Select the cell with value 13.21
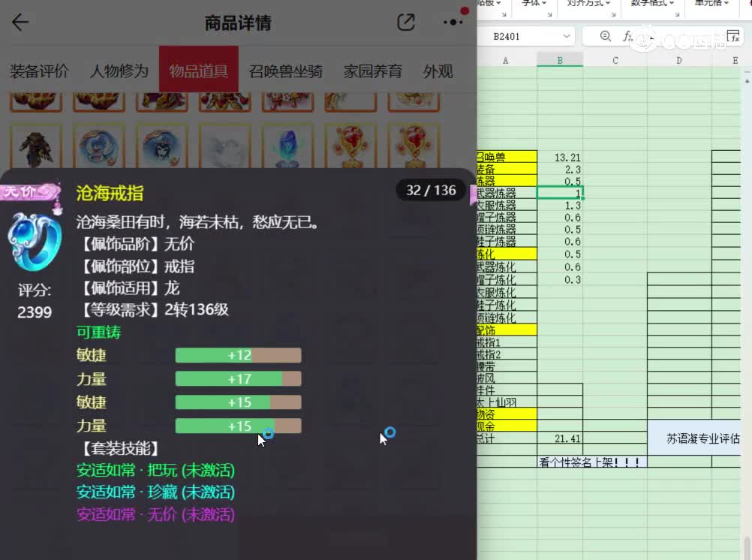The width and height of the screenshot is (752, 560). click(560, 157)
